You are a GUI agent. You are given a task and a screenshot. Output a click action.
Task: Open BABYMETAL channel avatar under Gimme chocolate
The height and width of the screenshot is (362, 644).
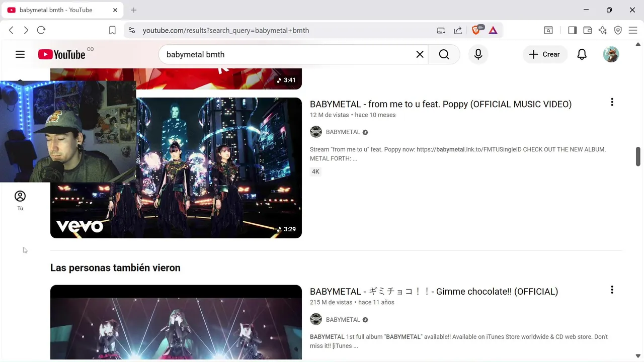316,320
